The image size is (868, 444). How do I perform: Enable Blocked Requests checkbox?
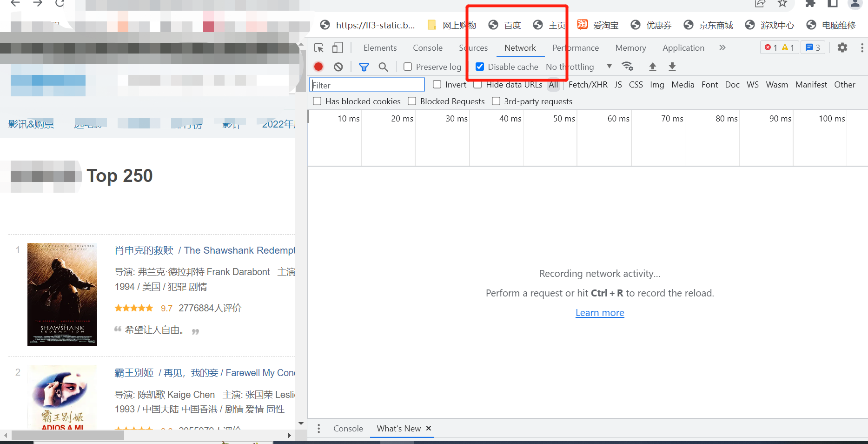click(412, 101)
